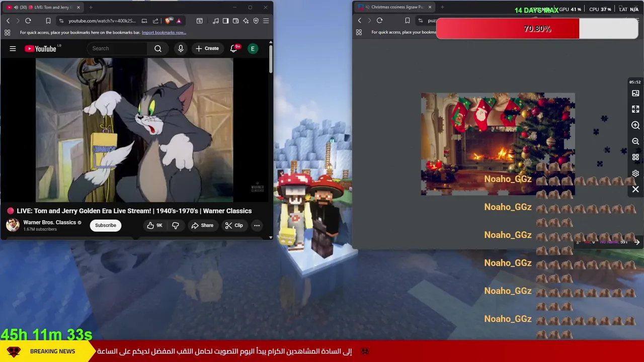Bookmark the puzzle page
The image size is (644, 362).
pos(407,21)
